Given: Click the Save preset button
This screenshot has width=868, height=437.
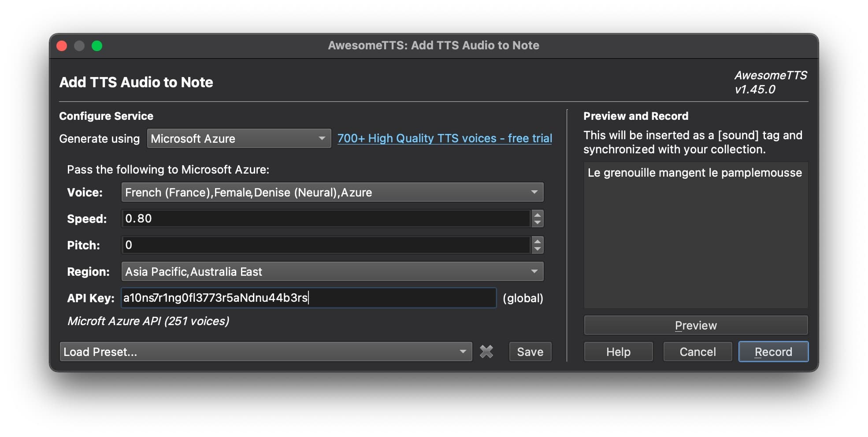Looking at the screenshot, I should pos(530,352).
